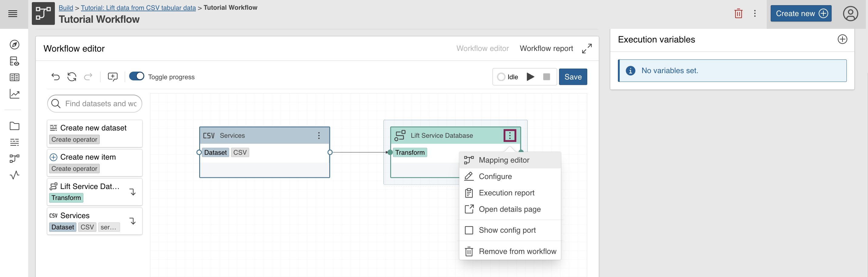Check the Show config port checkbox
The width and height of the screenshot is (868, 277).
[x=469, y=230]
